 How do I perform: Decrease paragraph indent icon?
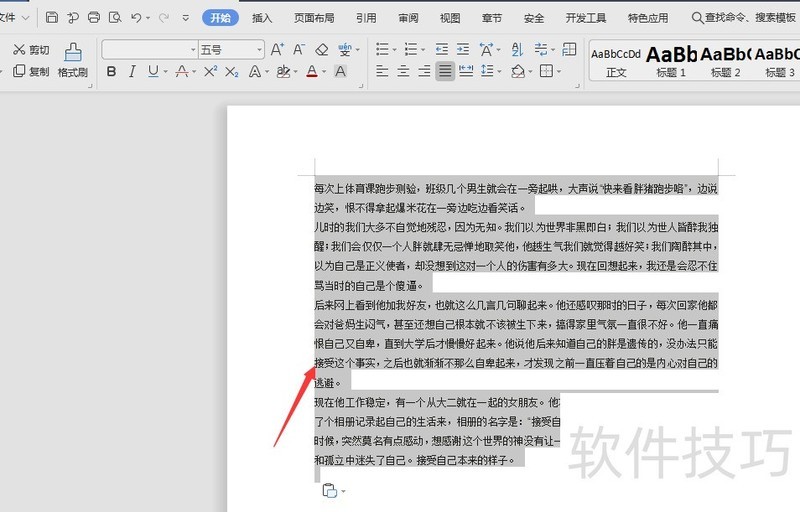[441, 49]
